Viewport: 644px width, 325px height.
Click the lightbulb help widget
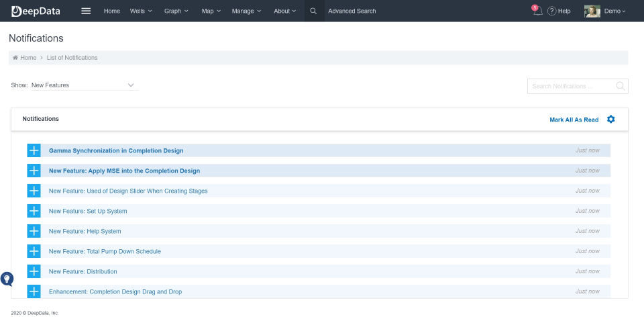[7, 279]
